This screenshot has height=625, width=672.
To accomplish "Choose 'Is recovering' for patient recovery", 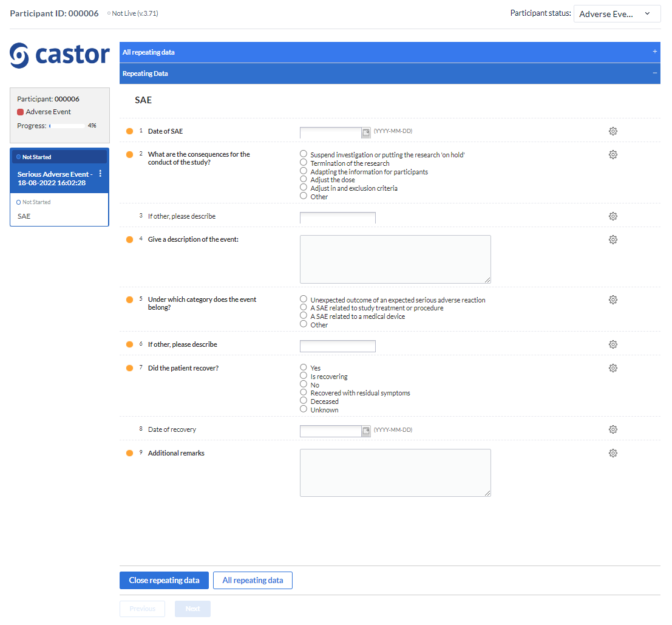I will pos(303,375).
